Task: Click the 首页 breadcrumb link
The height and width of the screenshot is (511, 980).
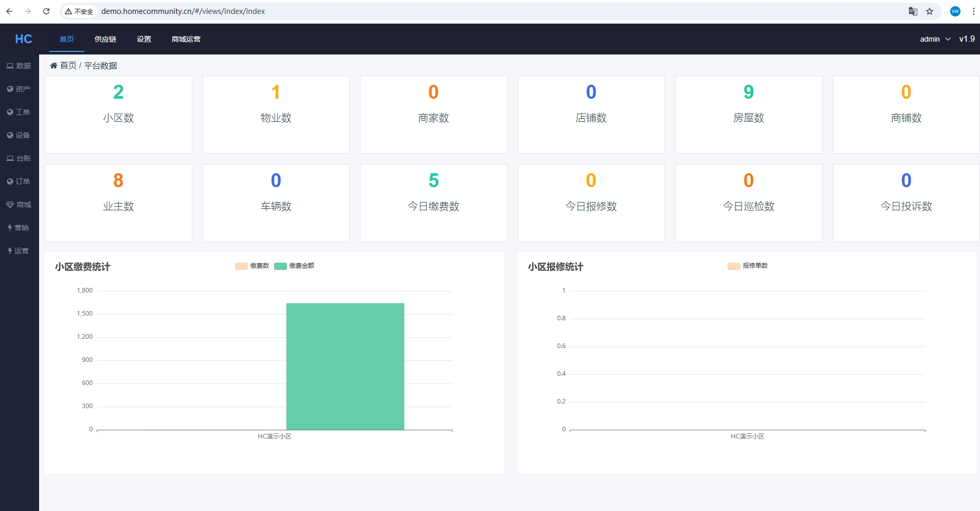Action: (68, 65)
